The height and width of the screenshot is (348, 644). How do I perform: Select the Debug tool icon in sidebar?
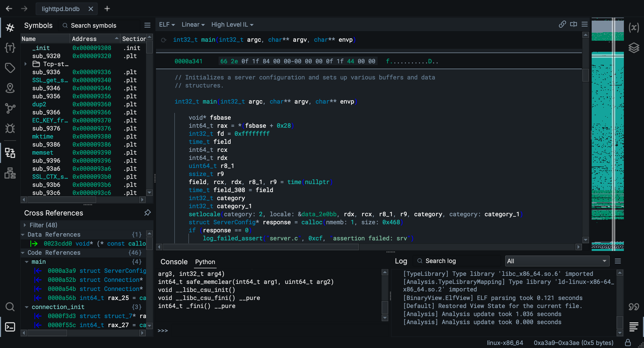(10, 128)
